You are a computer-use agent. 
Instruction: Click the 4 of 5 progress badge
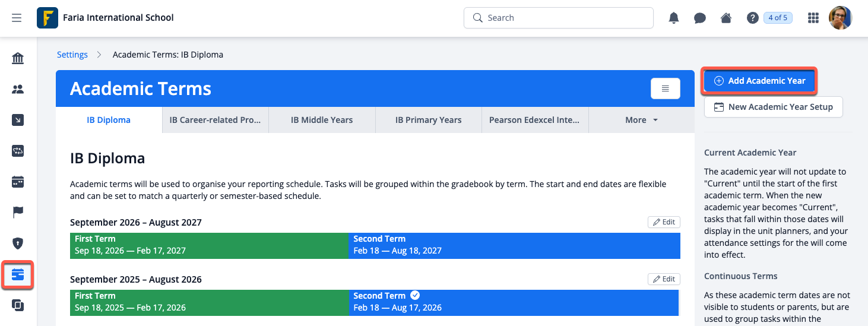tap(778, 18)
